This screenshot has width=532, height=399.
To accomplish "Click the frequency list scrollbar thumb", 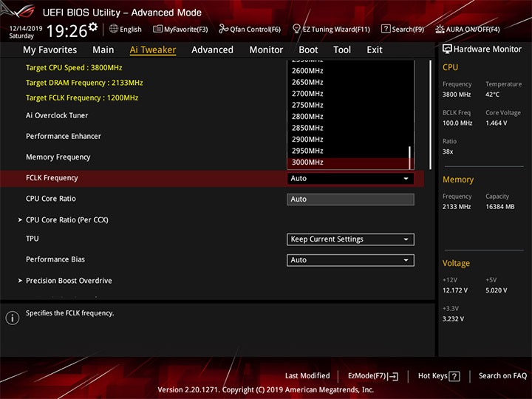I will 410,157.
